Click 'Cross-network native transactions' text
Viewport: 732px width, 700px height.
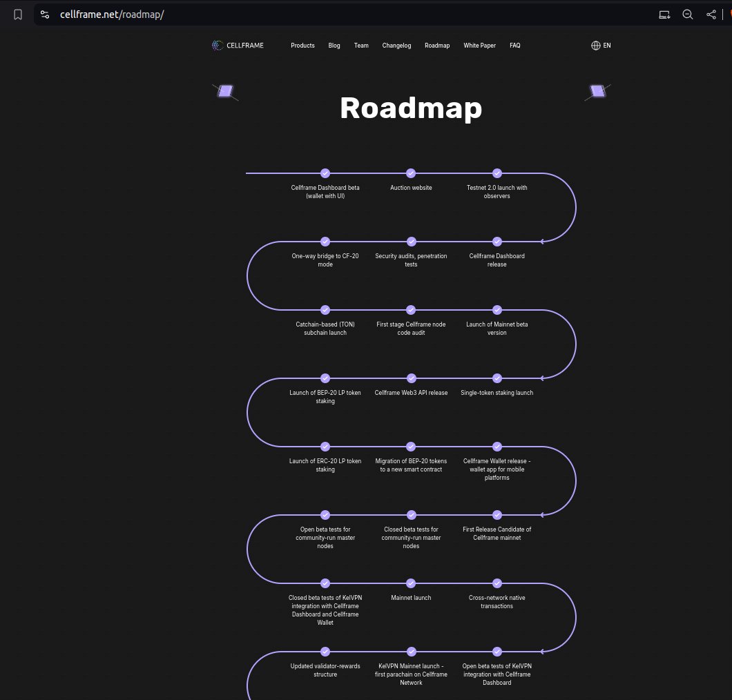click(x=497, y=602)
